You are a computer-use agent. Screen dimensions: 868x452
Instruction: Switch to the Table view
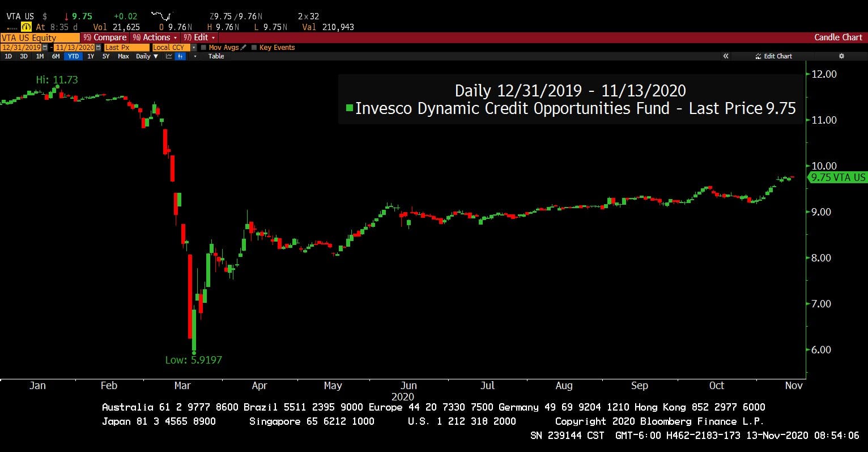point(216,56)
